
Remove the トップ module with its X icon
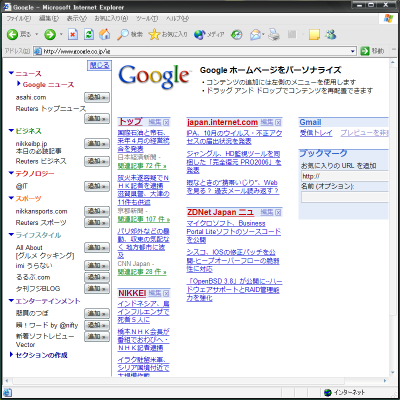[x=166, y=122]
